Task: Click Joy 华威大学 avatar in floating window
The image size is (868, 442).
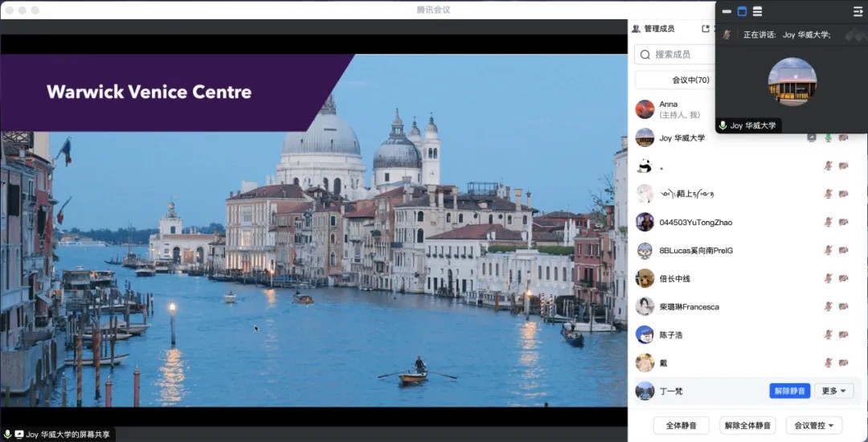Action: [x=792, y=81]
